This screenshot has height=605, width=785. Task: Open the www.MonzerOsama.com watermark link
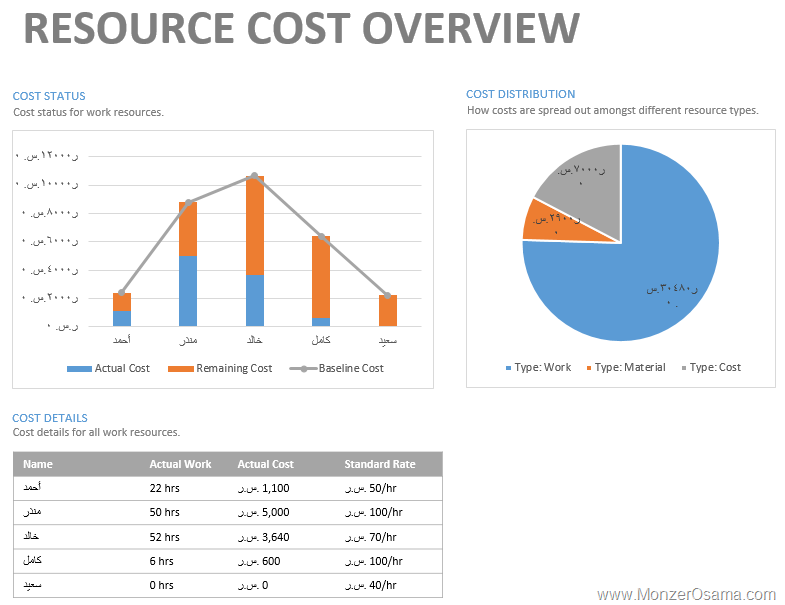687,594
